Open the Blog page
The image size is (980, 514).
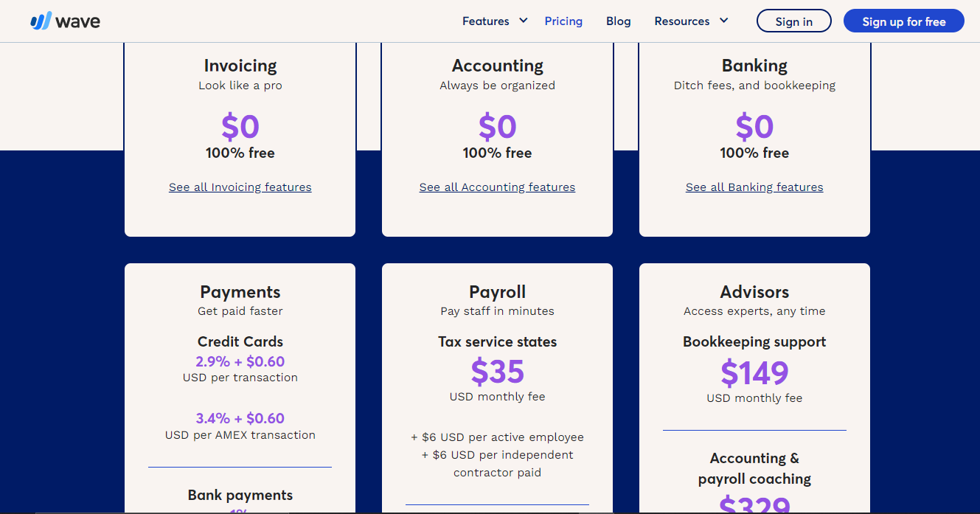[618, 21]
